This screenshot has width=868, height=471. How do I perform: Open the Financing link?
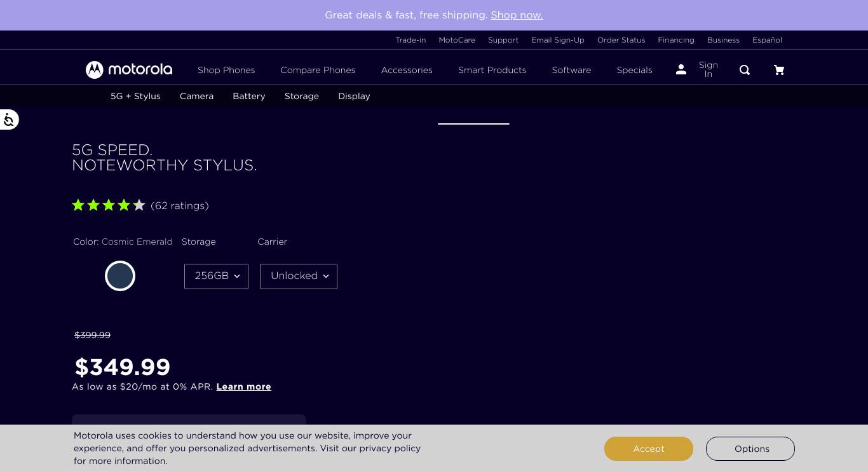tap(676, 40)
